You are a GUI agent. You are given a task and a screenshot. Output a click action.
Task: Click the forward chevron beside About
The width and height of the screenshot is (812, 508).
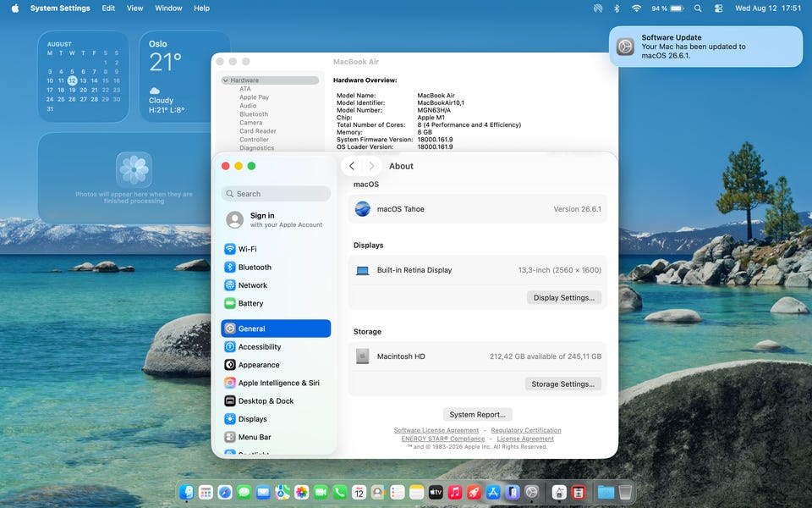coord(371,166)
